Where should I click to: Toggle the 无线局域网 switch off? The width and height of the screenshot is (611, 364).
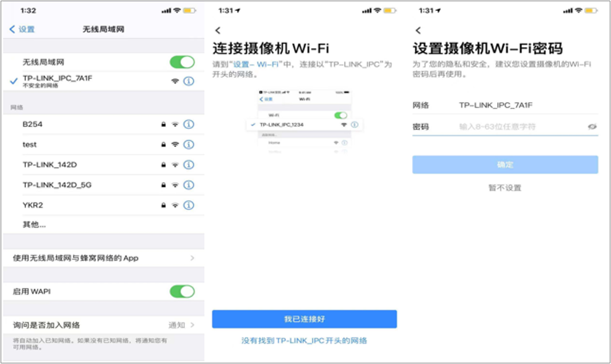(182, 62)
